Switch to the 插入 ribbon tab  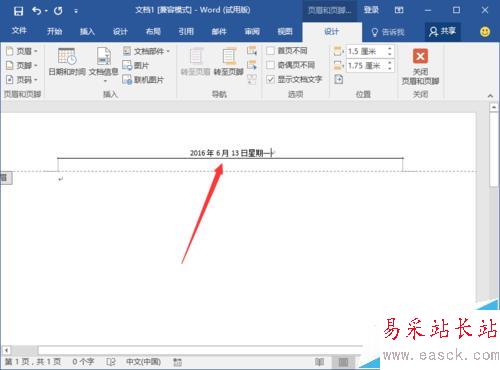tap(87, 32)
